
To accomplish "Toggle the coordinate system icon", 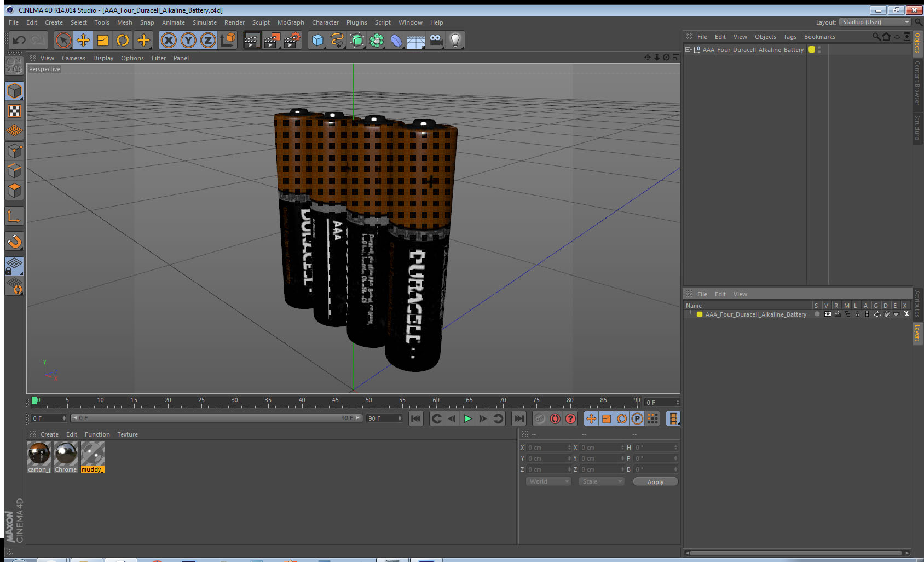I will (x=228, y=40).
